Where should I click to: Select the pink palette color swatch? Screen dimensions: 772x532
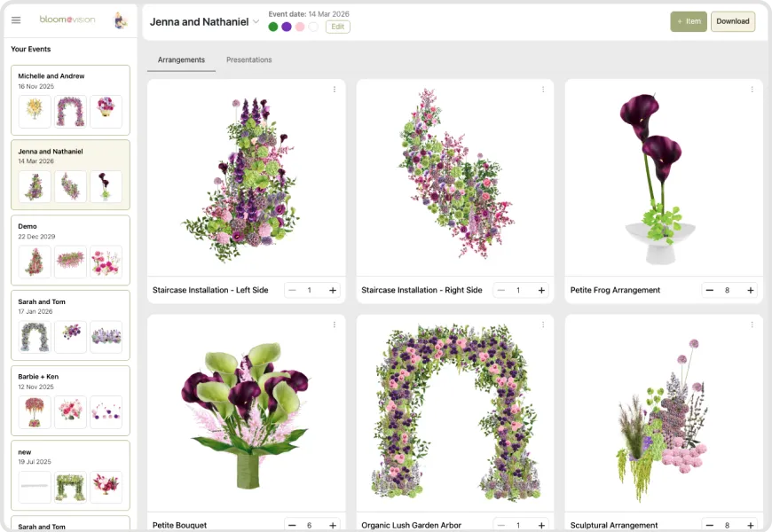point(300,27)
